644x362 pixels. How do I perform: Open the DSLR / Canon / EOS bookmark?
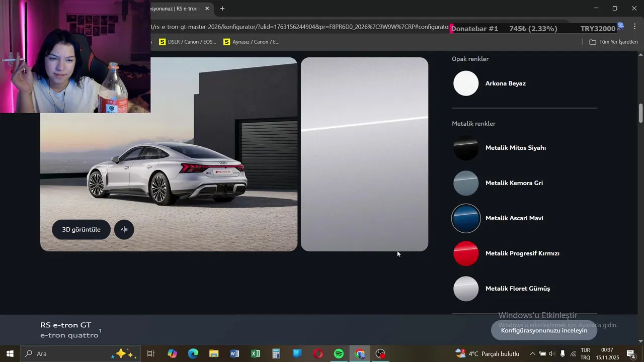[x=188, y=42]
